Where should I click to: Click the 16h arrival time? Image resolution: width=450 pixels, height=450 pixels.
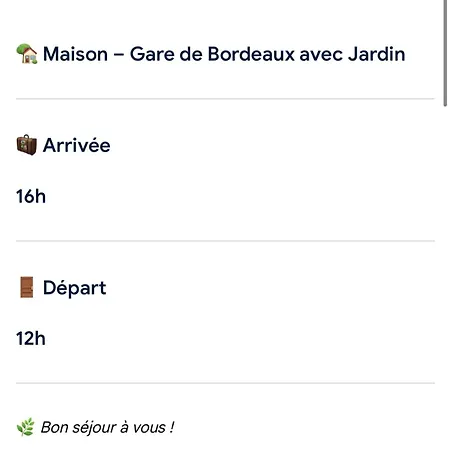click(31, 196)
